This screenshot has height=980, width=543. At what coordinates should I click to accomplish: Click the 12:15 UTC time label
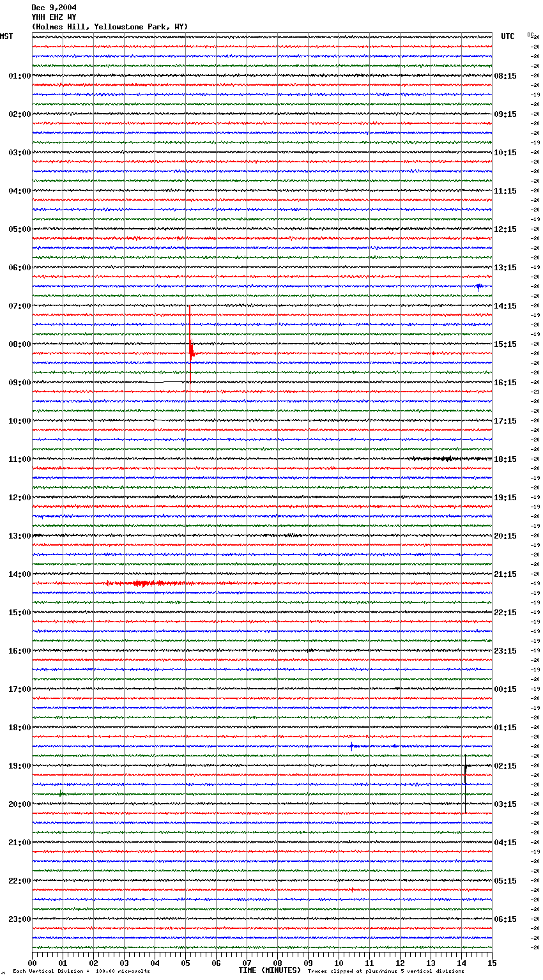505,229
